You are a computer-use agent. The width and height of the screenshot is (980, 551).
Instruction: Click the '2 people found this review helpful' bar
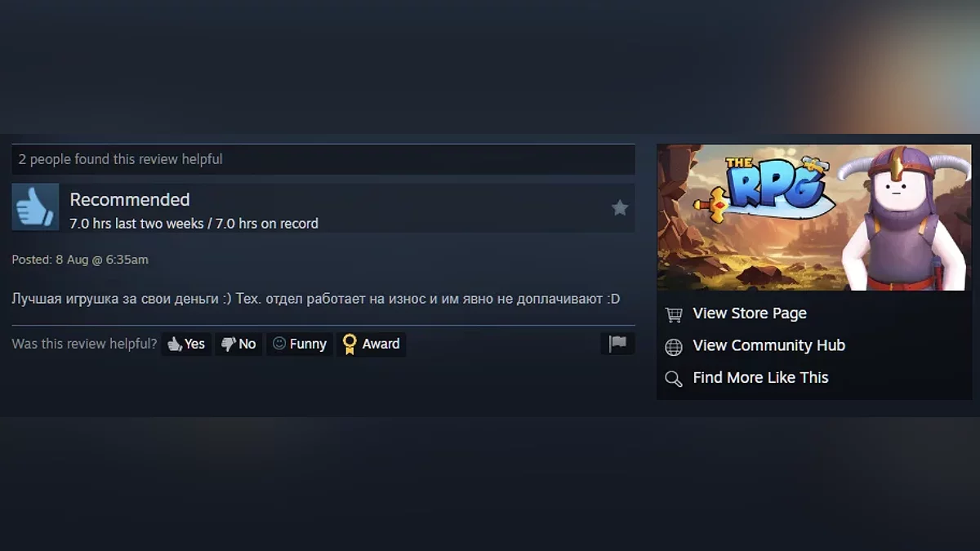323,159
